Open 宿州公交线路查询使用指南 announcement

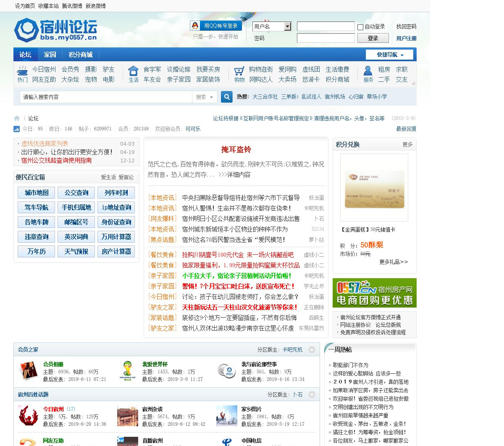coord(56,160)
